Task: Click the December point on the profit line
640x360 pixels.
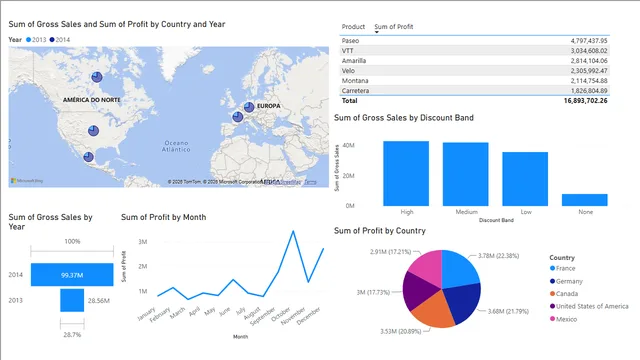Action: click(x=323, y=249)
